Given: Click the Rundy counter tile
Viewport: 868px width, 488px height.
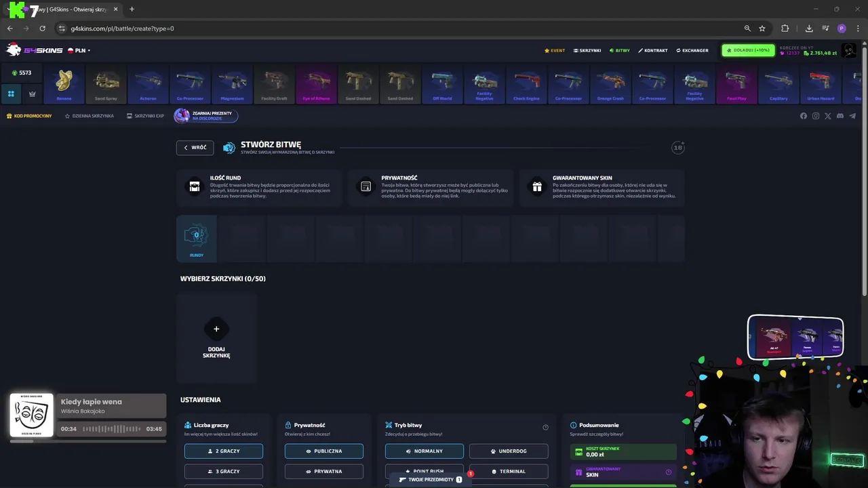Looking at the screenshot, I should pos(197,239).
